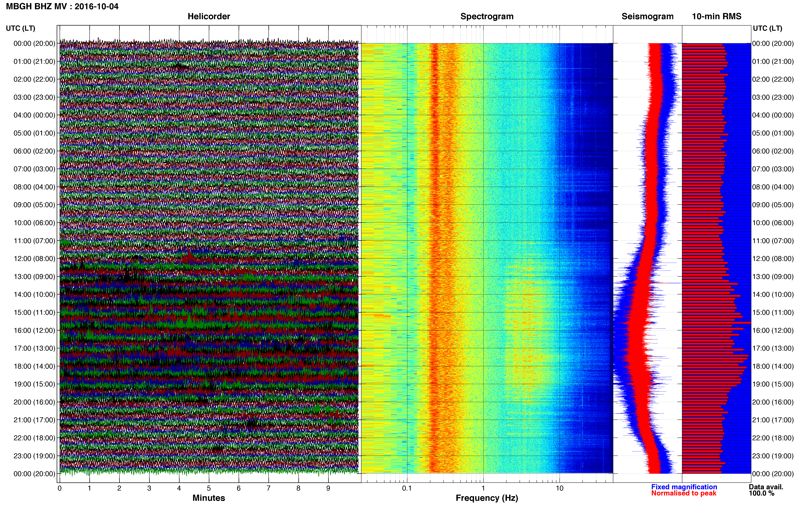Click the 4 tick on Minutes axis
812x508 pixels.
pos(179,488)
